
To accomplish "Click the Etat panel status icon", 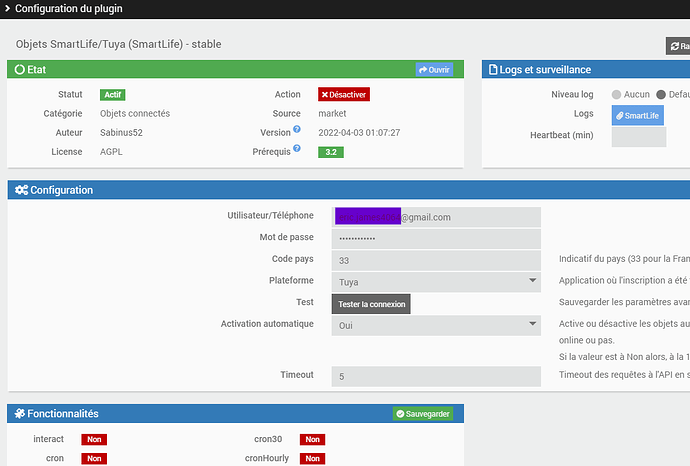I will pos(20,70).
